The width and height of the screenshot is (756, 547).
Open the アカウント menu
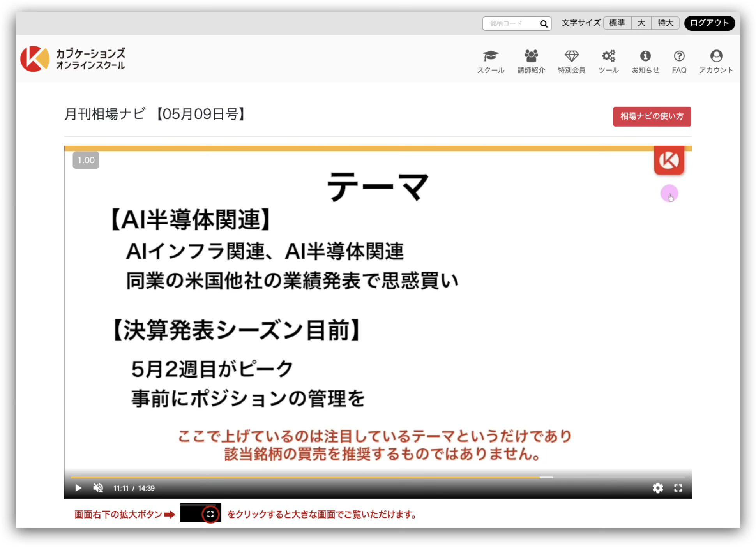(x=716, y=62)
